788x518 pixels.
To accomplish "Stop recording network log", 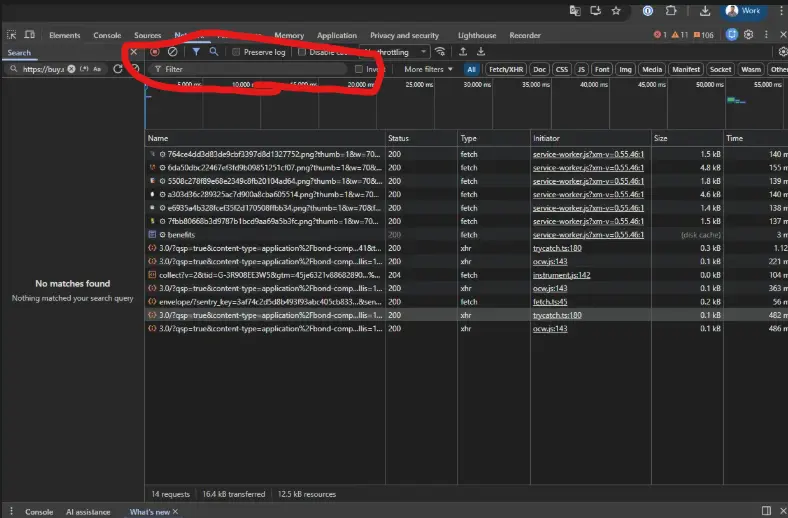I will pyautogui.click(x=155, y=52).
